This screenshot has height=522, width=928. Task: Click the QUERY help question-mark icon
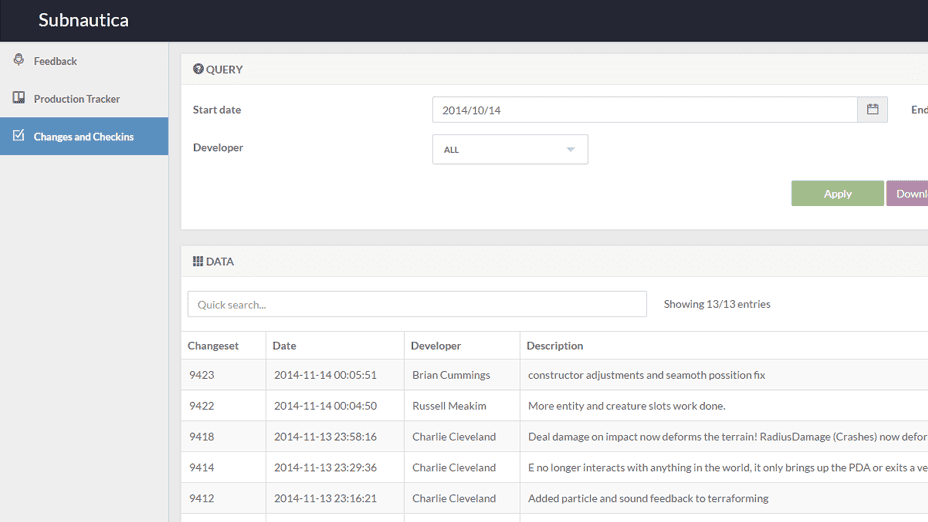(x=198, y=69)
